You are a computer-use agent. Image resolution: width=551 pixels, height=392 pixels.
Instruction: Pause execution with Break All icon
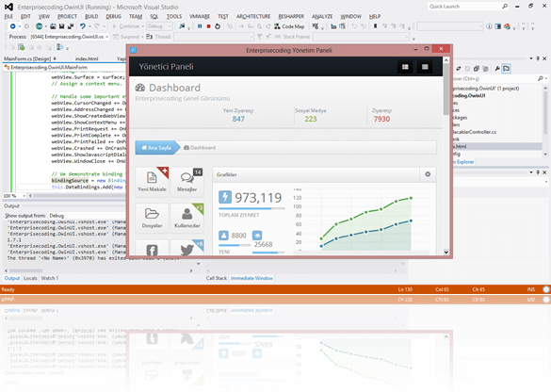(x=200, y=26)
